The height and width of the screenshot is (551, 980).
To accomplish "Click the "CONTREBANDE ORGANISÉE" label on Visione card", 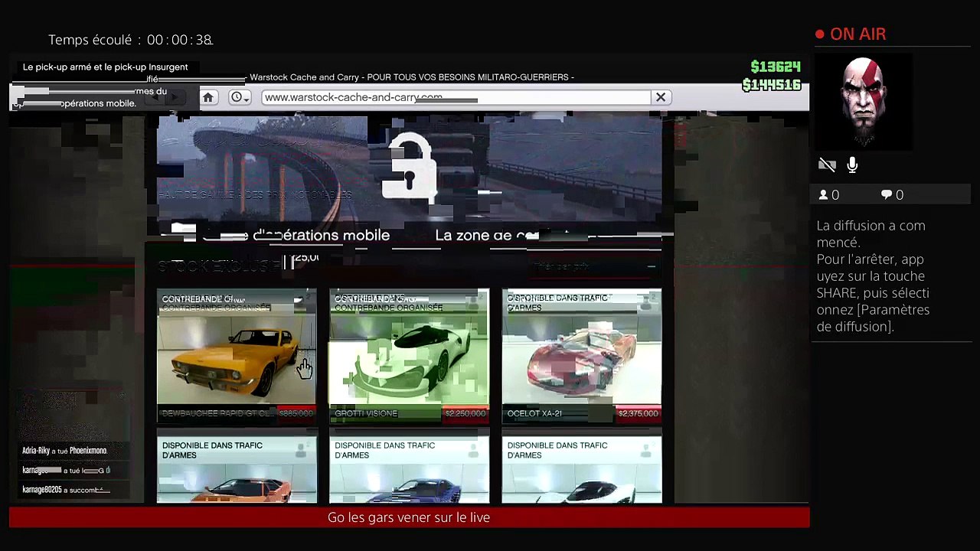I will pyautogui.click(x=388, y=308).
